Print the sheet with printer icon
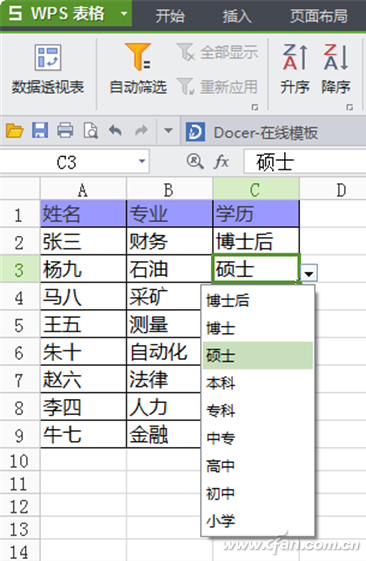 65,130
